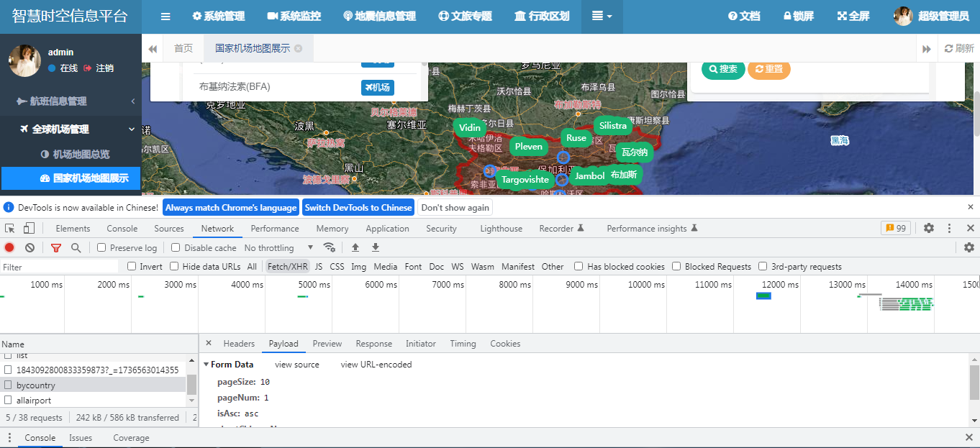
Task: Click the orange 重置 reset button
Action: [x=769, y=69]
